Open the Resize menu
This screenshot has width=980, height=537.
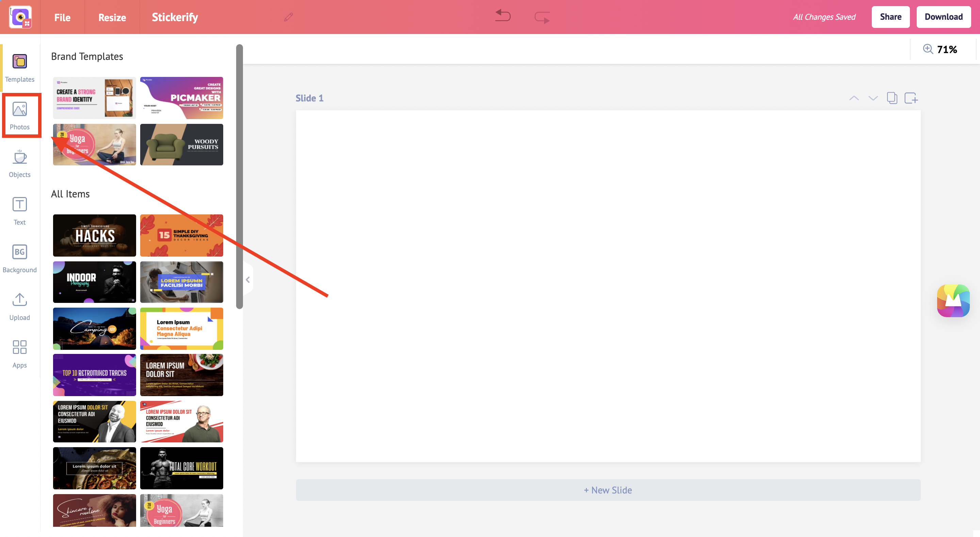click(x=112, y=17)
